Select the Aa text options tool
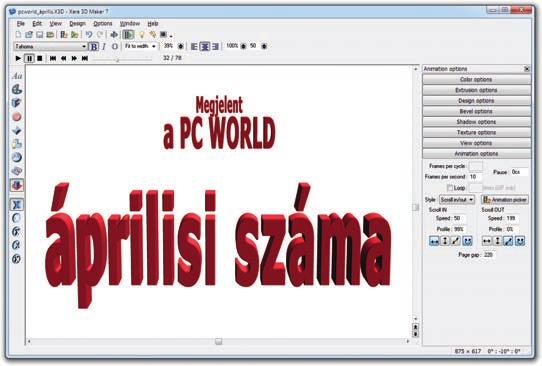The height and width of the screenshot is (366, 542). [17, 76]
